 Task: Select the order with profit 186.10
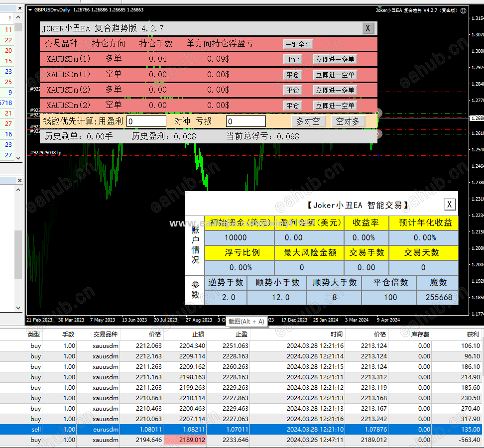coord(242,366)
